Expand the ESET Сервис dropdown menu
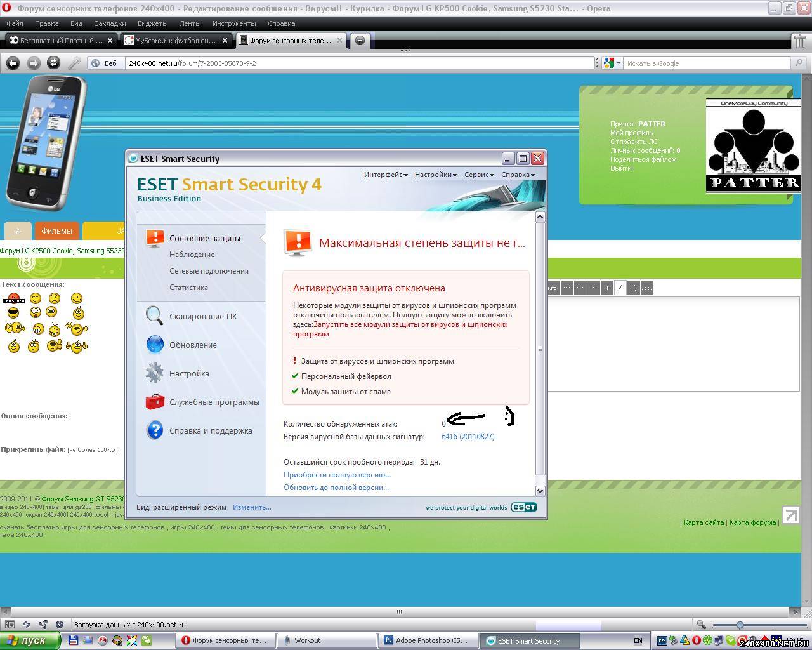This screenshot has width=812, height=650. [x=479, y=175]
